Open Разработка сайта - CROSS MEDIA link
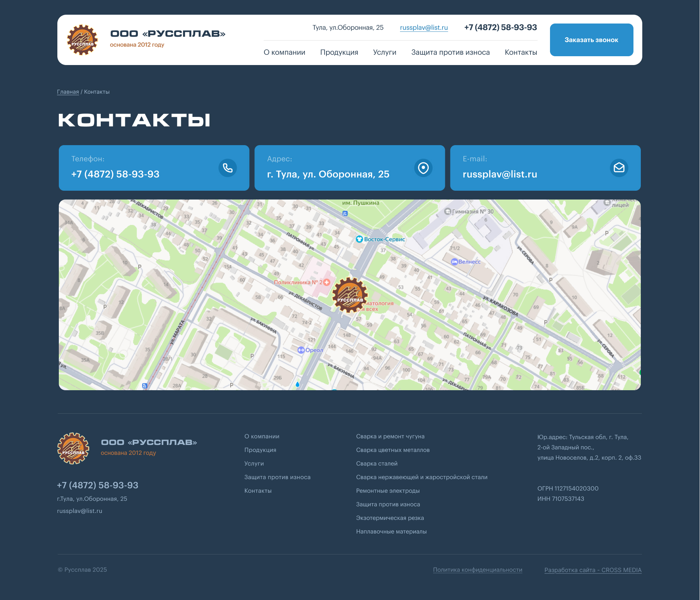Viewport: 700px width, 600px height. coord(593,570)
